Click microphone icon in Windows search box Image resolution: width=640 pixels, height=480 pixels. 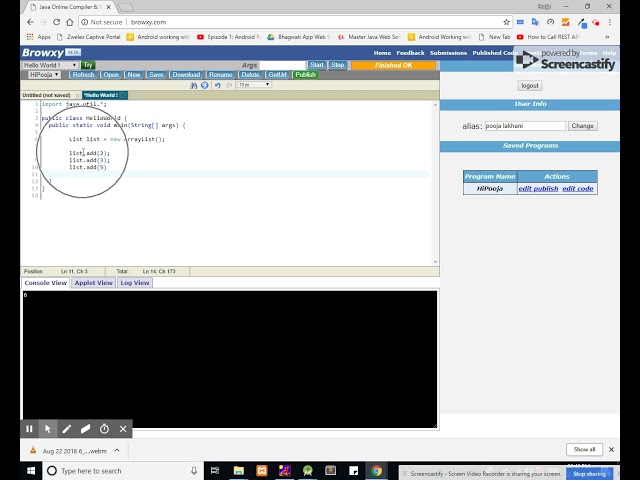click(x=194, y=471)
